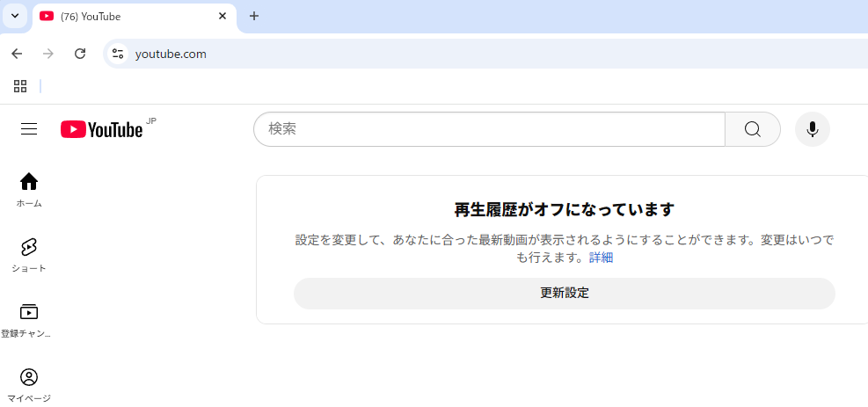Image resolution: width=868 pixels, height=407 pixels.
Task: Expand the tab search dropdown chevron
Action: click(15, 16)
